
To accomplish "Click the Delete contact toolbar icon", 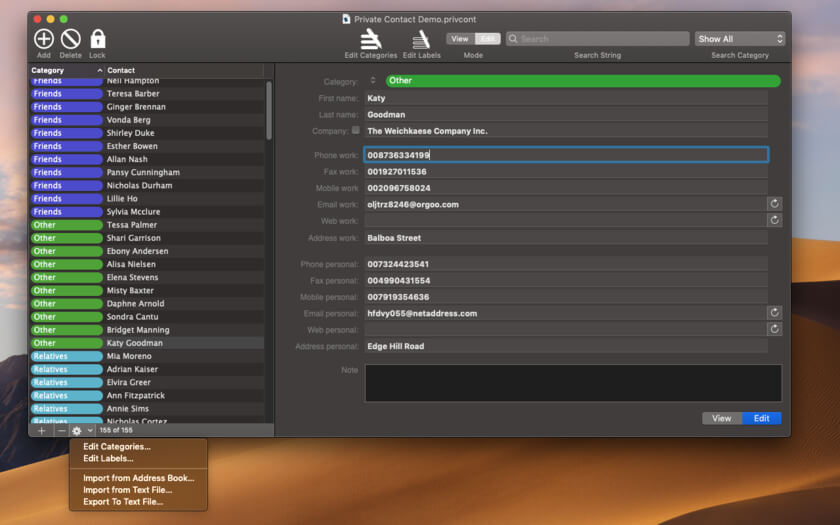I will click(x=70, y=39).
